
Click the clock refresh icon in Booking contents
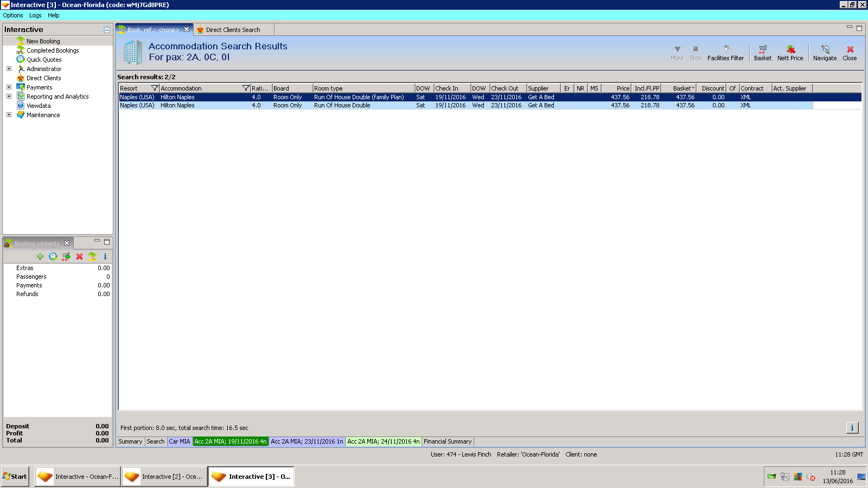point(53,256)
